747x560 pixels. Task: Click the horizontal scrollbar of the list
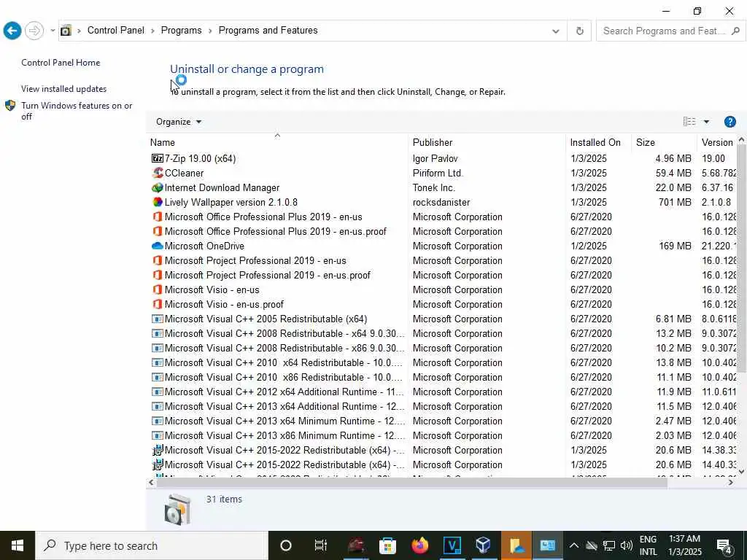[412, 483]
